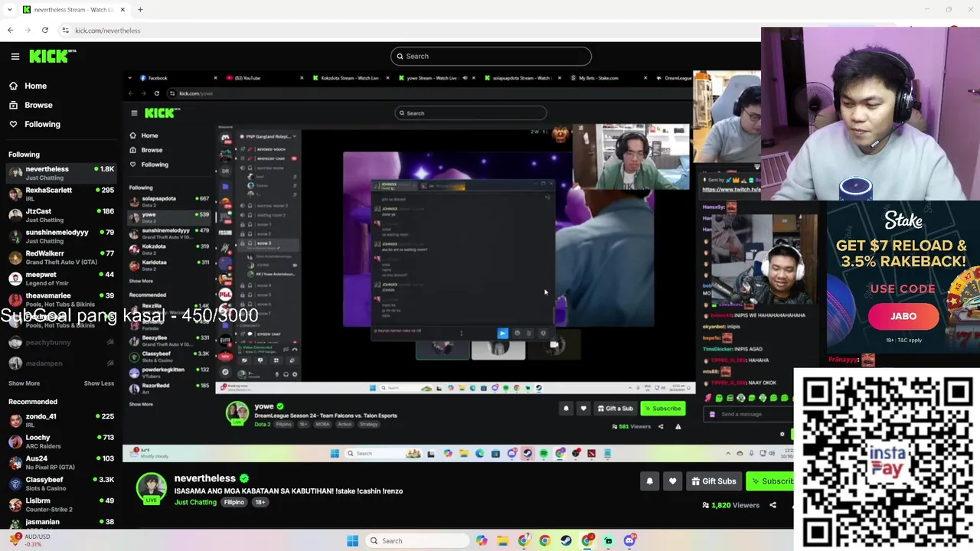Open recommended channel Aus24
The height and width of the screenshot is (551, 980).
pyautogui.click(x=61, y=462)
